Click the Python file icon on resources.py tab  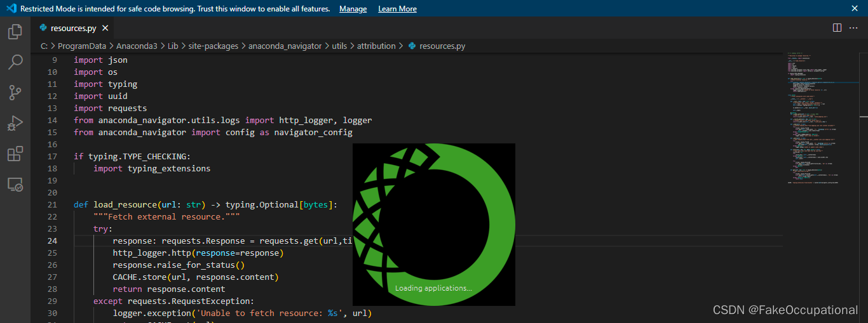coord(43,28)
